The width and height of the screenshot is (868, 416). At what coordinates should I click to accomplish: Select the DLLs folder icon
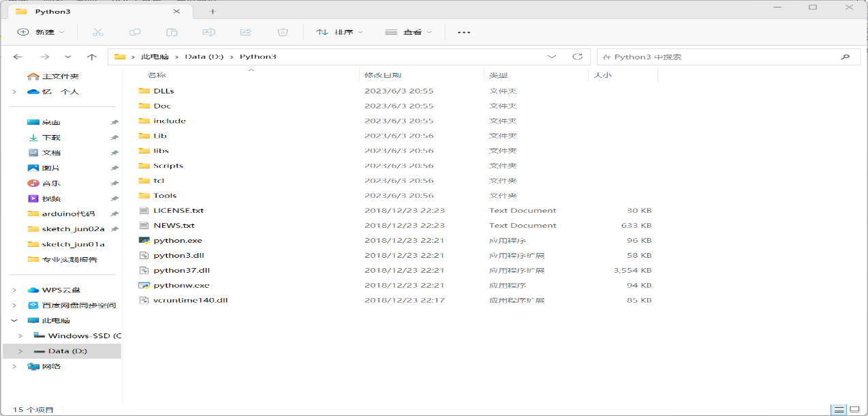pyautogui.click(x=144, y=91)
